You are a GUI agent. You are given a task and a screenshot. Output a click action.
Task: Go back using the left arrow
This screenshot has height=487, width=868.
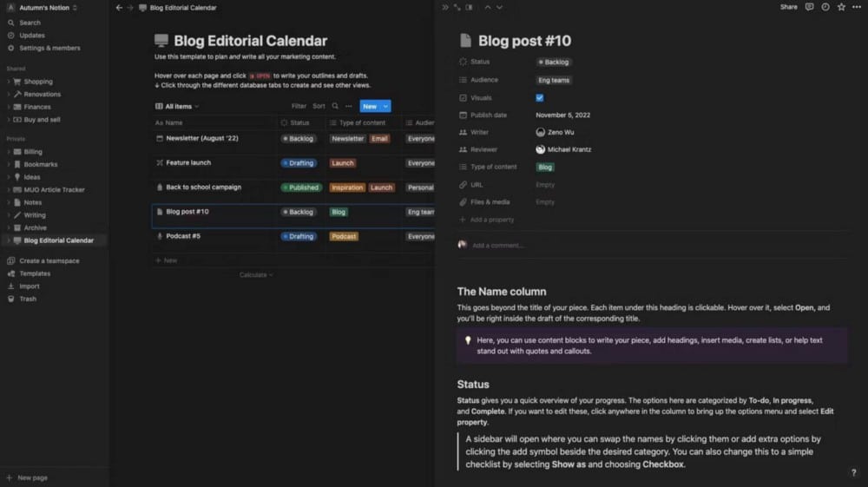(x=119, y=8)
